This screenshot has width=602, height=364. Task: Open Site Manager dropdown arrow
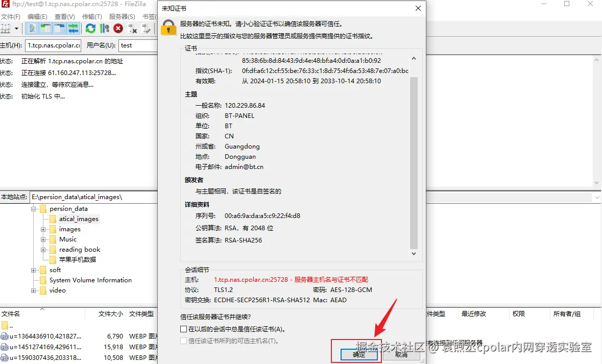pos(16,29)
